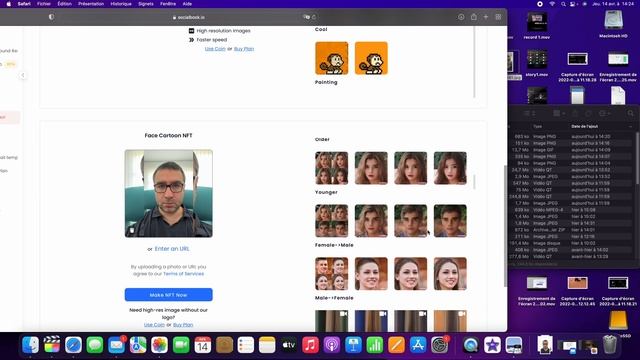Launch Keynote from the dock
Screen dimensions: 640x360
coord(353,345)
